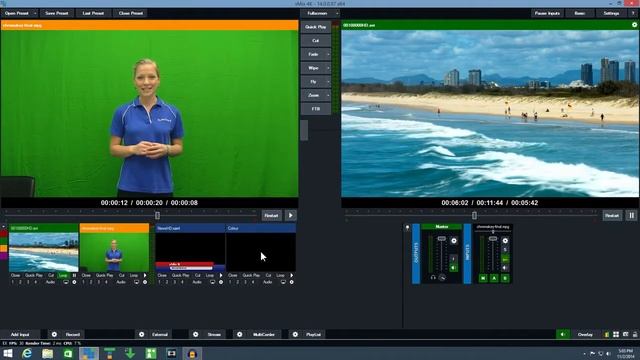
Task: Click Windows Start button
Action: 8,353
